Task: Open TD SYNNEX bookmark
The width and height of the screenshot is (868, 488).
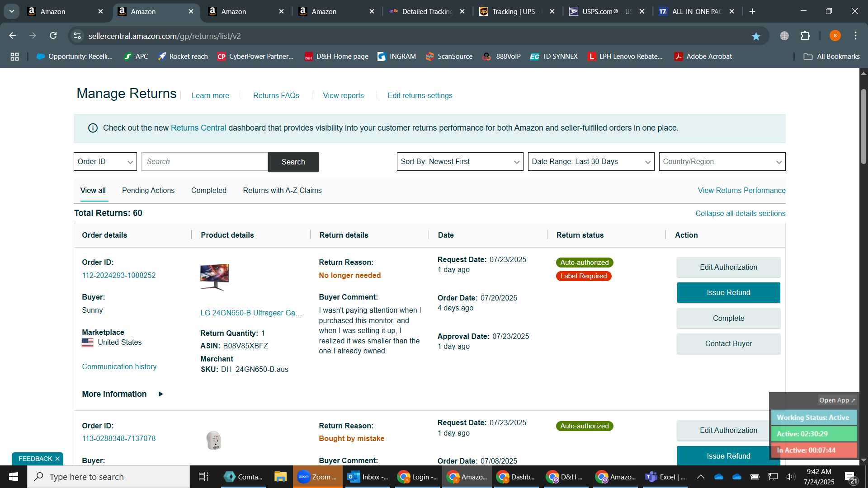Action: [554, 56]
